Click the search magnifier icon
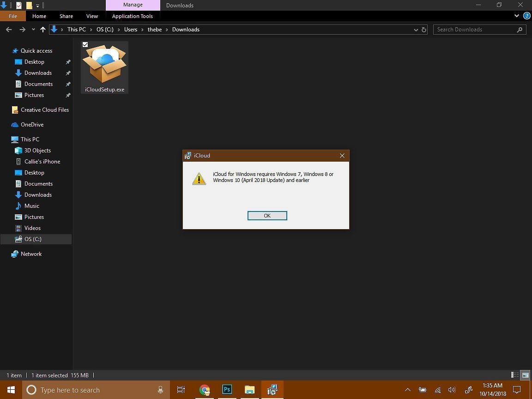The height and width of the screenshot is (399, 532). (520, 30)
